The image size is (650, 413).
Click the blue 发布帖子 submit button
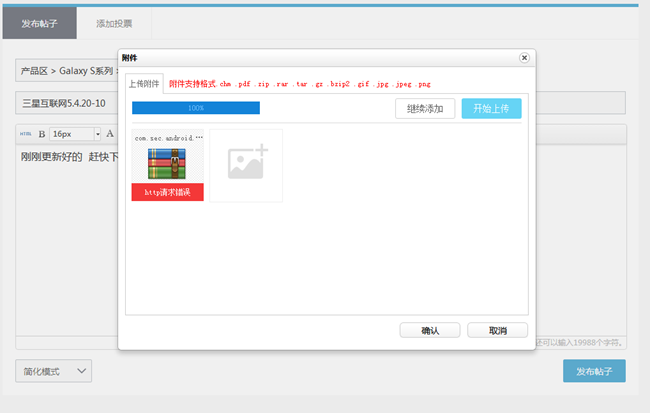coord(594,371)
